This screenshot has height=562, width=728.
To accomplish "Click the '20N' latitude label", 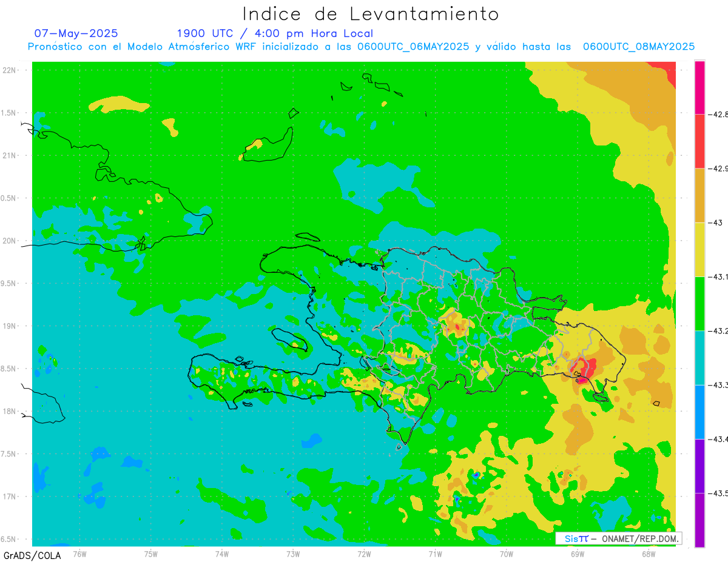I will click(x=8, y=241).
